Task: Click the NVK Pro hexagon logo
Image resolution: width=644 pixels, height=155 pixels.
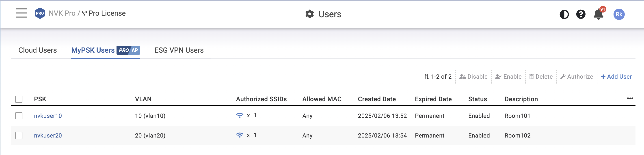Action: 40,13
